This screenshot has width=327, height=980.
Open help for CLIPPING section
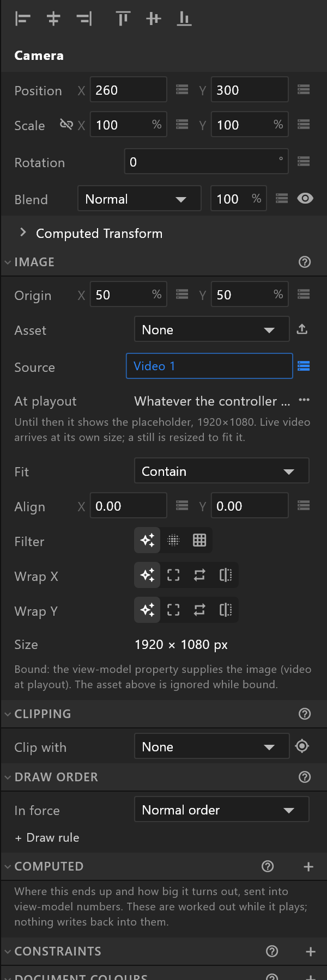pos(305,714)
